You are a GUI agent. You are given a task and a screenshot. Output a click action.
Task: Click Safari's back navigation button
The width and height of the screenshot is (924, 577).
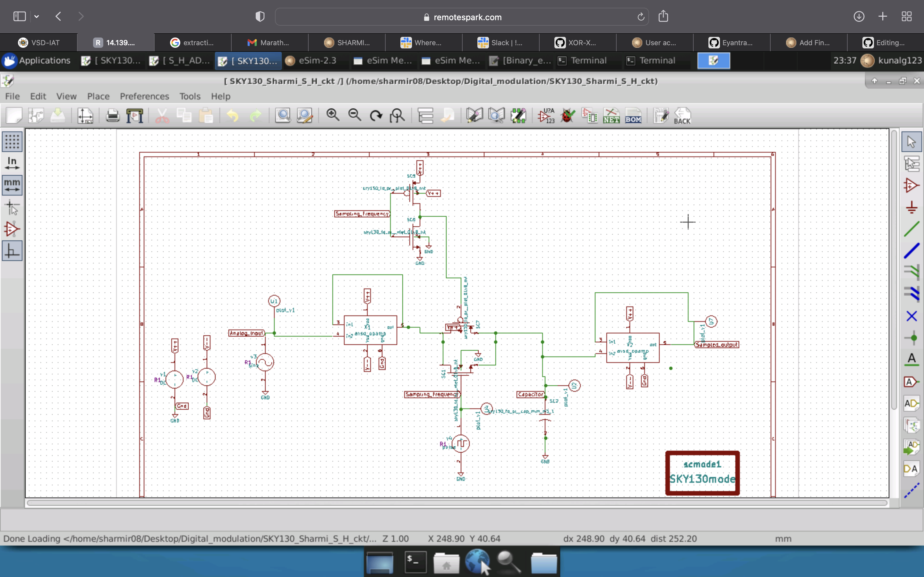pyautogui.click(x=58, y=16)
